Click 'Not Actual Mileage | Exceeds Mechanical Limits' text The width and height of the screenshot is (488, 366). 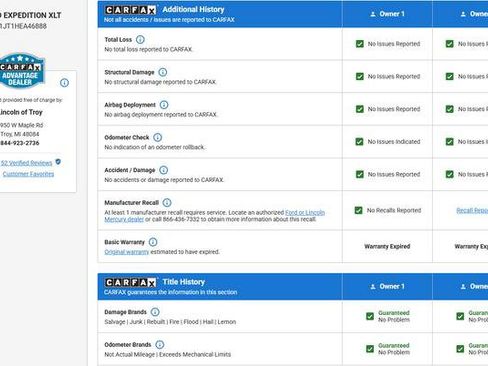tap(167, 355)
